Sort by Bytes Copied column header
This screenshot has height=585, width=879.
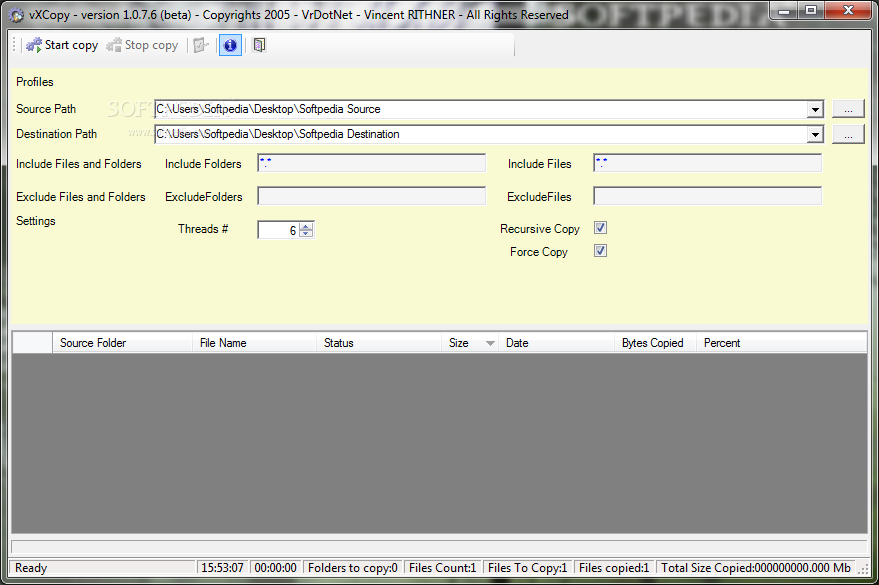click(655, 343)
